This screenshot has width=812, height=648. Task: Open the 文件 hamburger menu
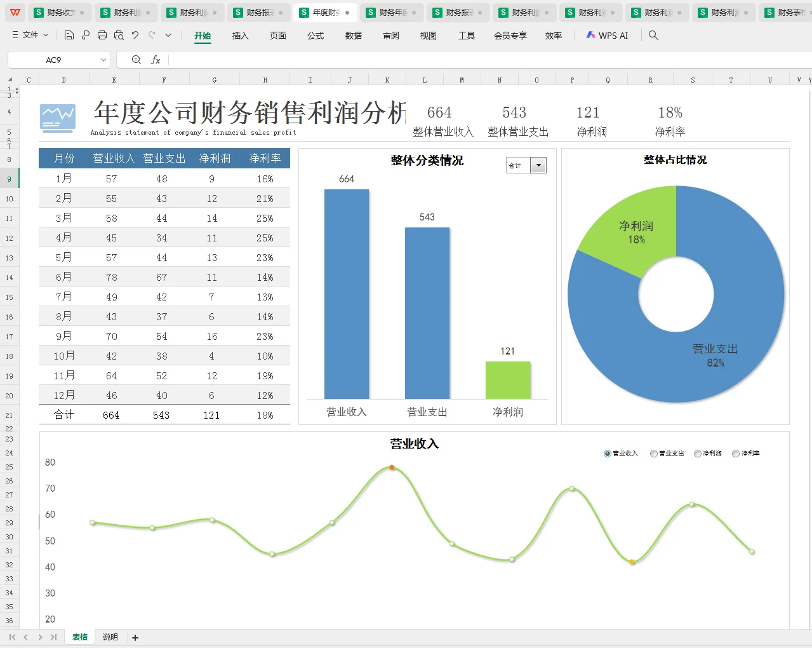[x=29, y=36]
